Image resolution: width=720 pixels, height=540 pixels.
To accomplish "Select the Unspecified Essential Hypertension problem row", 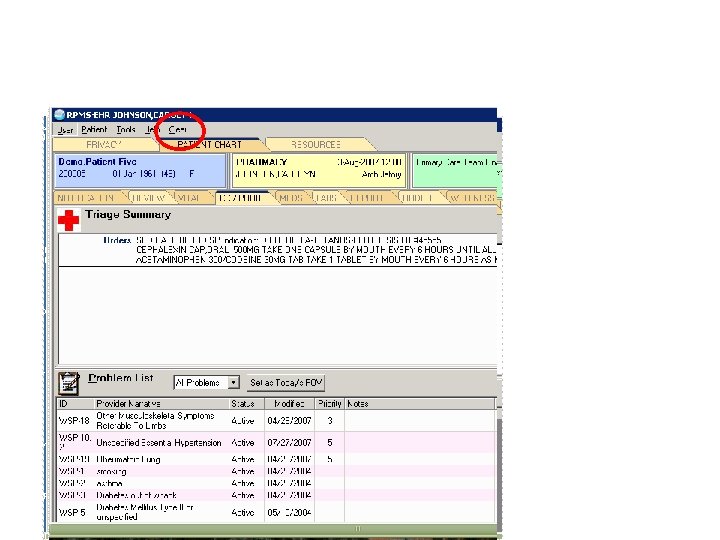I will (276, 443).
